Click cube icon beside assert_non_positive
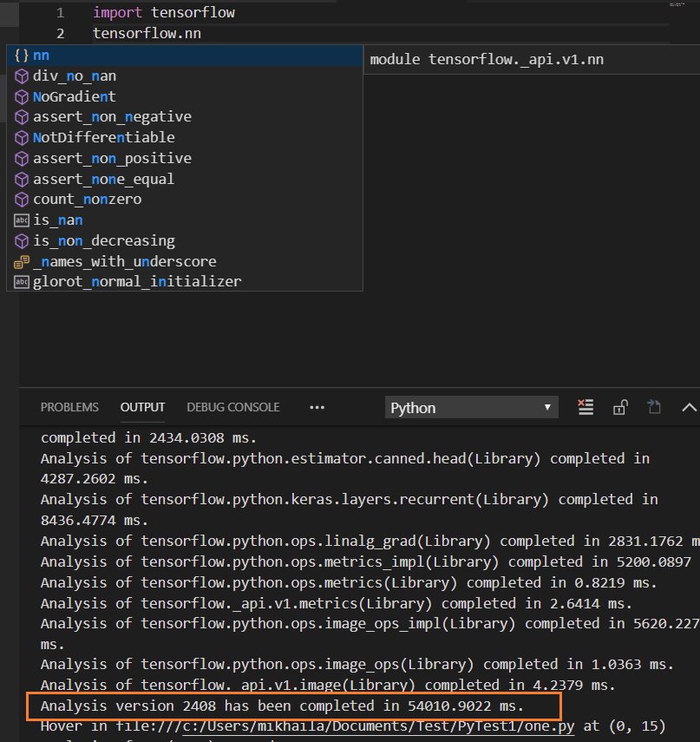 (22, 159)
